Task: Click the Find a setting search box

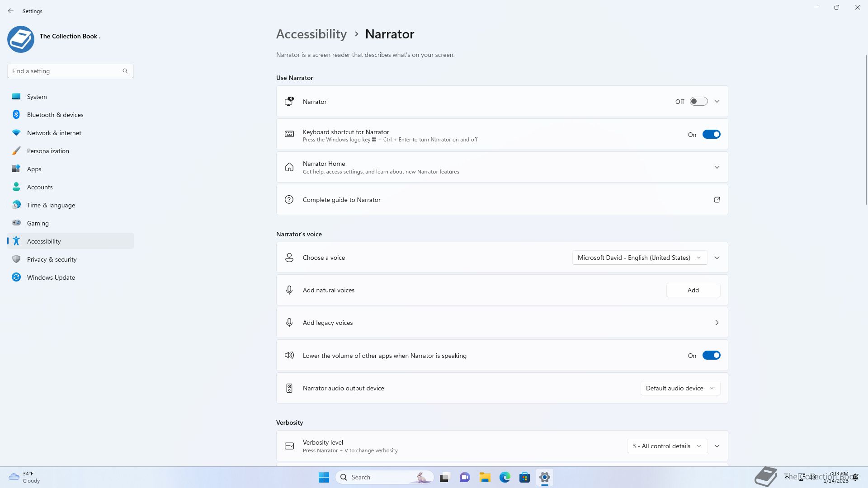Action: coord(70,71)
